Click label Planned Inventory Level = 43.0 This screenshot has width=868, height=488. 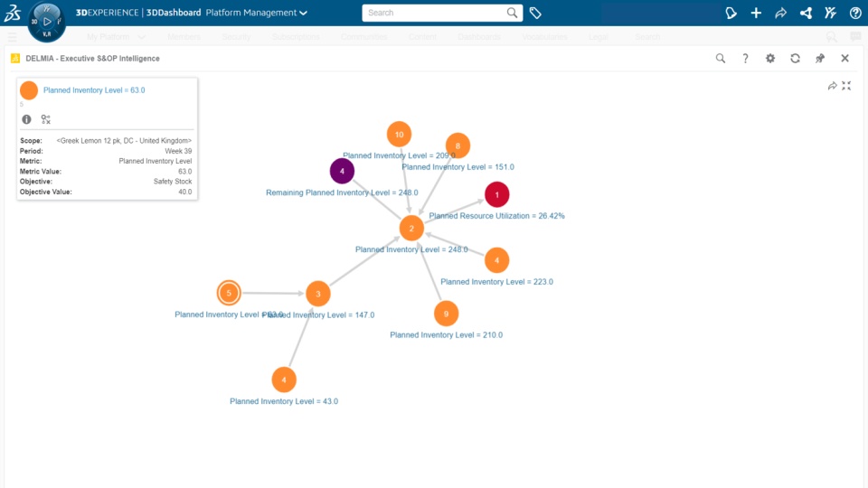pos(284,401)
